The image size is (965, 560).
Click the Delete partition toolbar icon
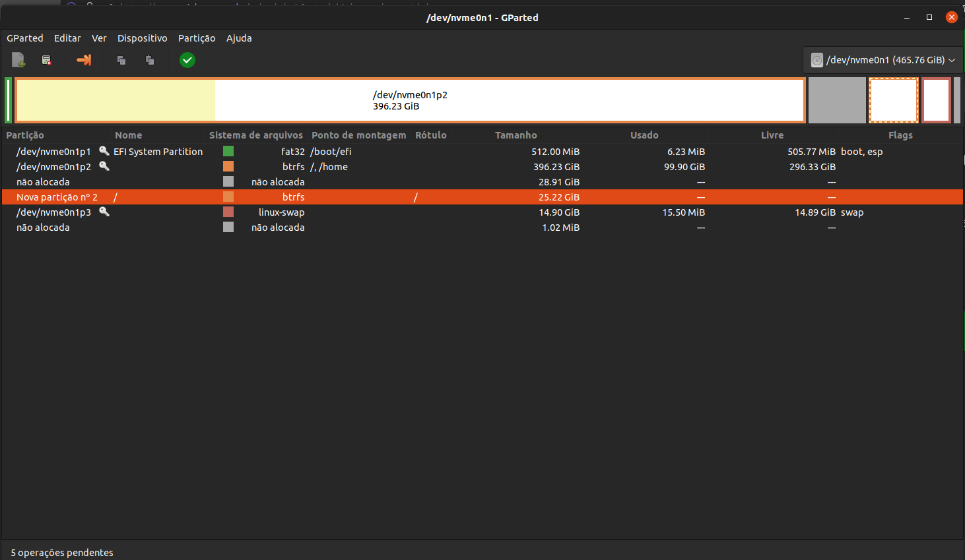tap(46, 60)
